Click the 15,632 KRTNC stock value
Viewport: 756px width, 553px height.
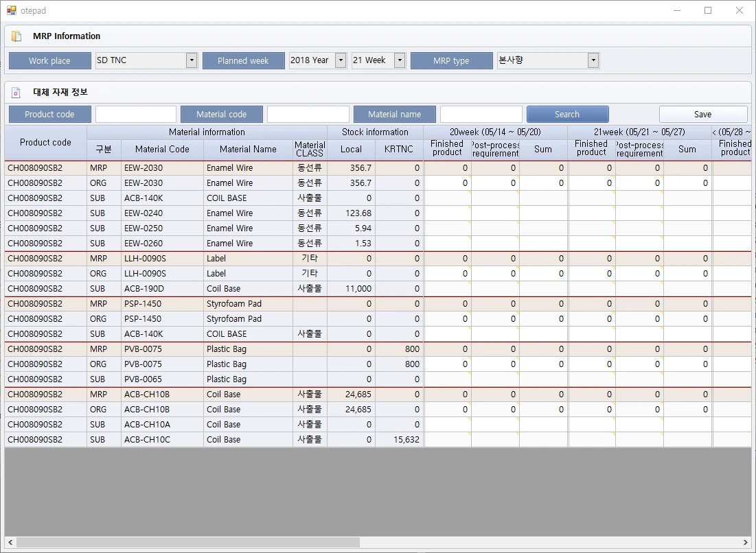tap(406, 439)
